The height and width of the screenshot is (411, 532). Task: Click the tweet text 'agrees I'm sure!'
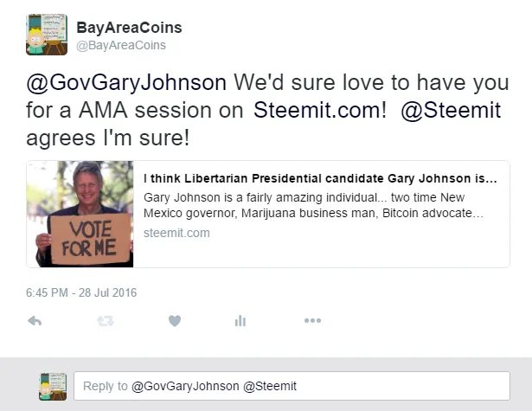tap(107, 138)
